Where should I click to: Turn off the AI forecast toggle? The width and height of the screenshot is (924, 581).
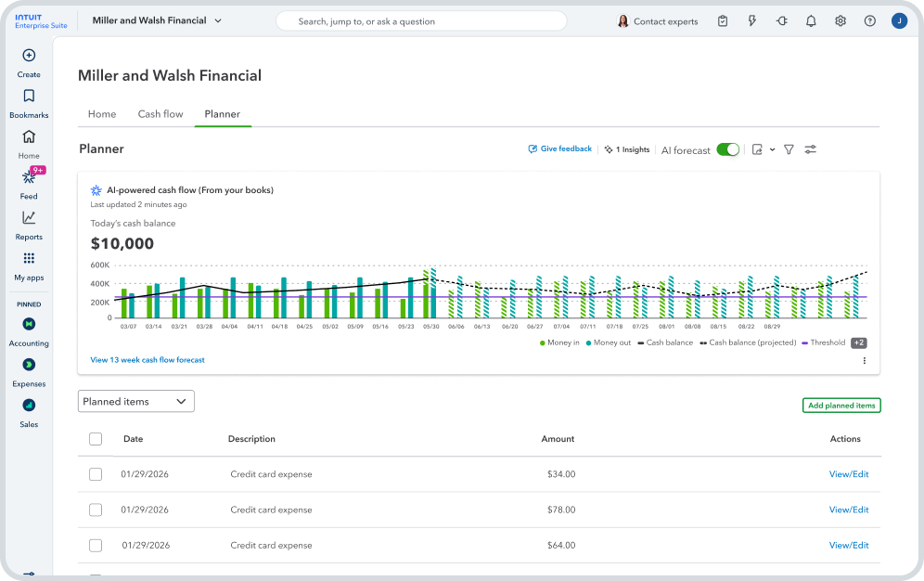[728, 149]
